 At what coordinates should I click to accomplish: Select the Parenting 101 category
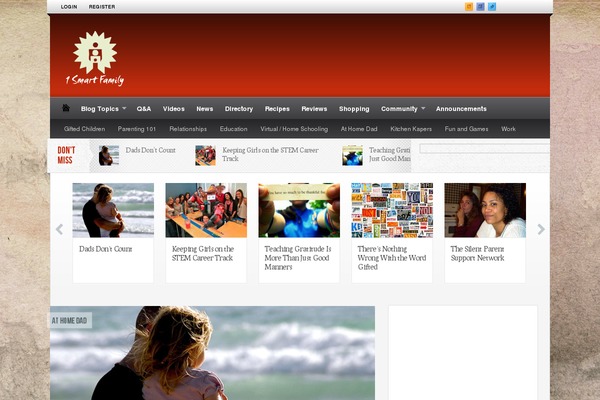click(x=137, y=129)
